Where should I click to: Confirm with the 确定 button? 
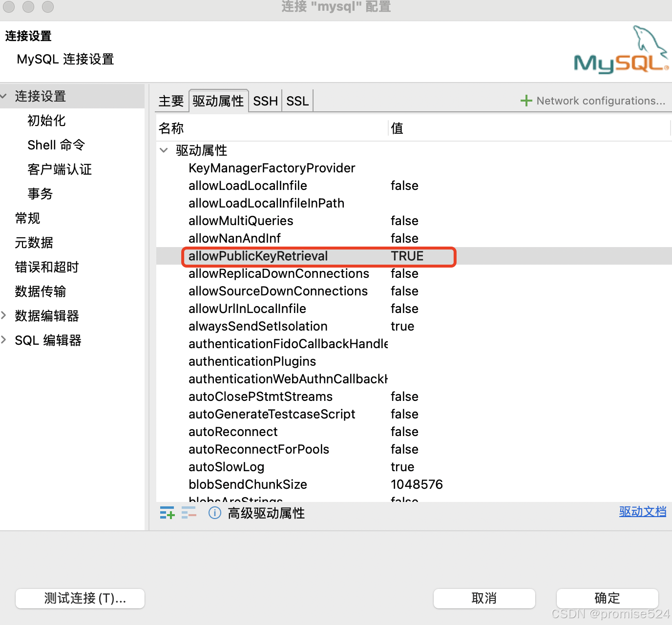607,598
